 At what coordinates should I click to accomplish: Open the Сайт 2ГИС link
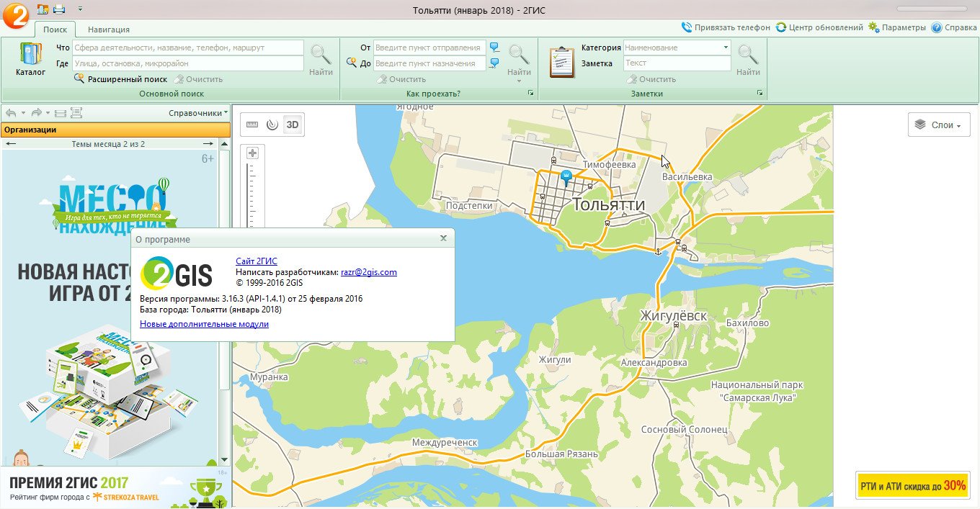coord(256,261)
